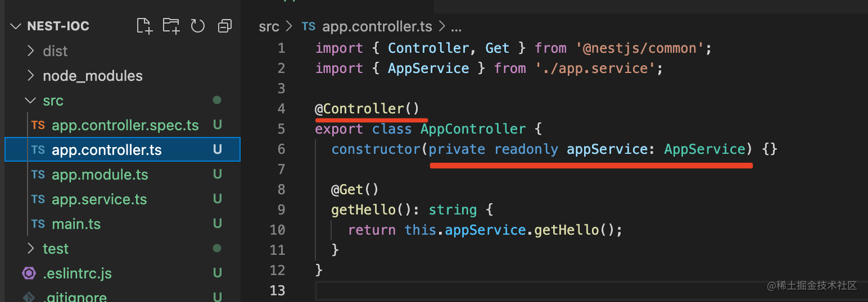The height and width of the screenshot is (302, 868).
Task: Select app.controller.ts in the file tree
Action: point(106,150)
